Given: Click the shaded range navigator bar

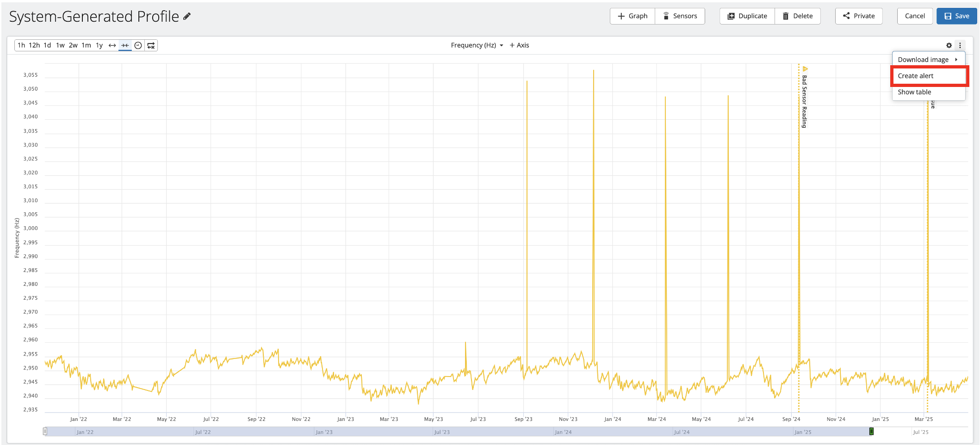Looking at the screenshot, I should click(x=458, y=432).
